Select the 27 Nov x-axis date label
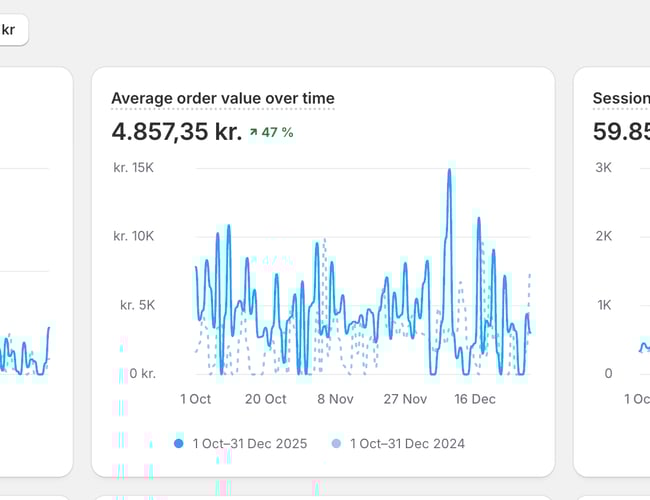 pos(405,399)
